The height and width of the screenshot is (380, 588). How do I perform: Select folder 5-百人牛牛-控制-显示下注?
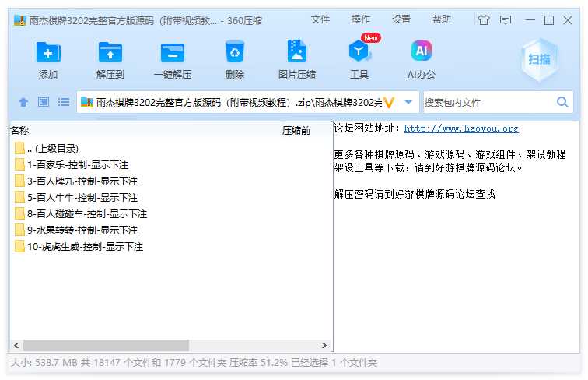click(76, 197)
